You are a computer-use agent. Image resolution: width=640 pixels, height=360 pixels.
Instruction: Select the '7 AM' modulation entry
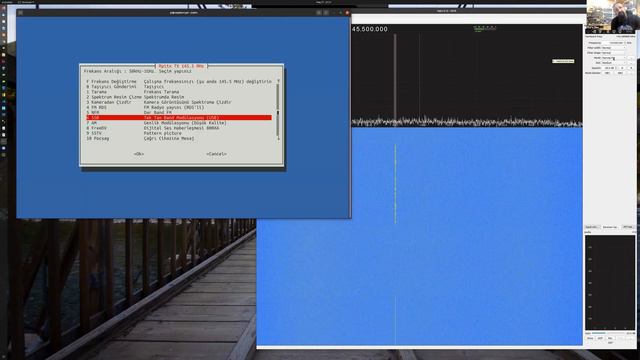tap(179, 123)
